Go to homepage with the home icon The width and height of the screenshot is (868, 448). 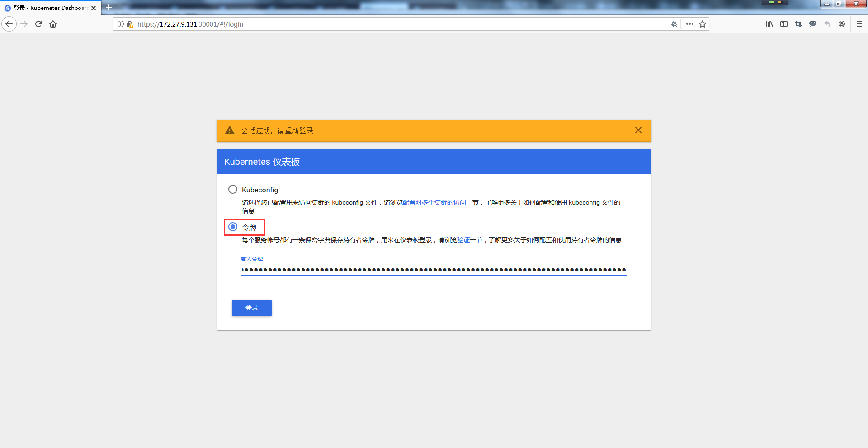coord(53,24)
